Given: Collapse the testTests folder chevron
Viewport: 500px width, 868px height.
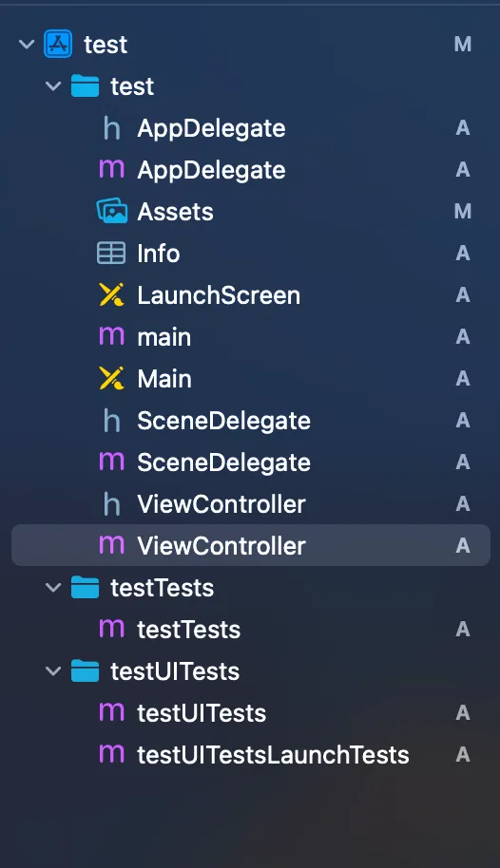Looking at the screenshot, I should pyautogui.click(x=53, y=587).
